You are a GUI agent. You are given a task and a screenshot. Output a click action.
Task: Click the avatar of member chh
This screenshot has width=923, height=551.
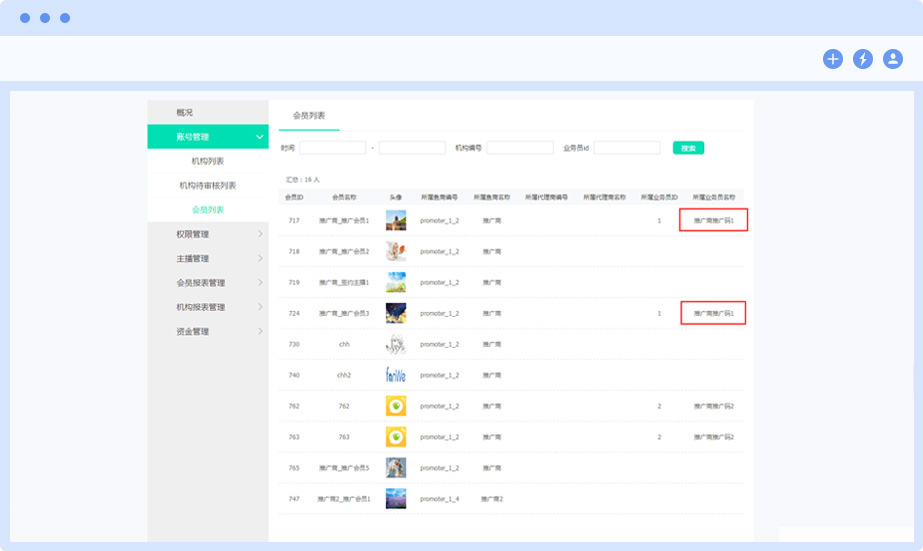pyautogui.click(x=396, y=344)
